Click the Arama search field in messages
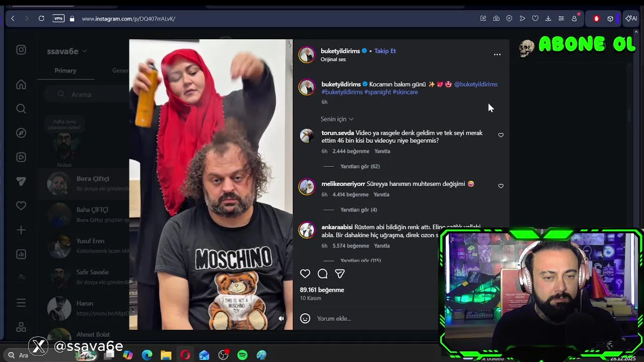 pyautogui.click(x=87, y=94)
